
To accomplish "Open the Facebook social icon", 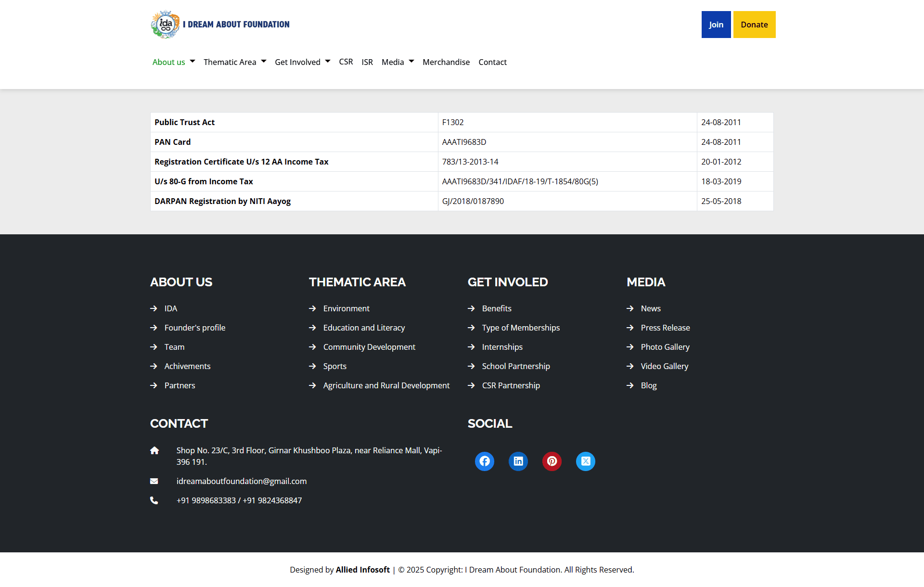I will (485, 461).
